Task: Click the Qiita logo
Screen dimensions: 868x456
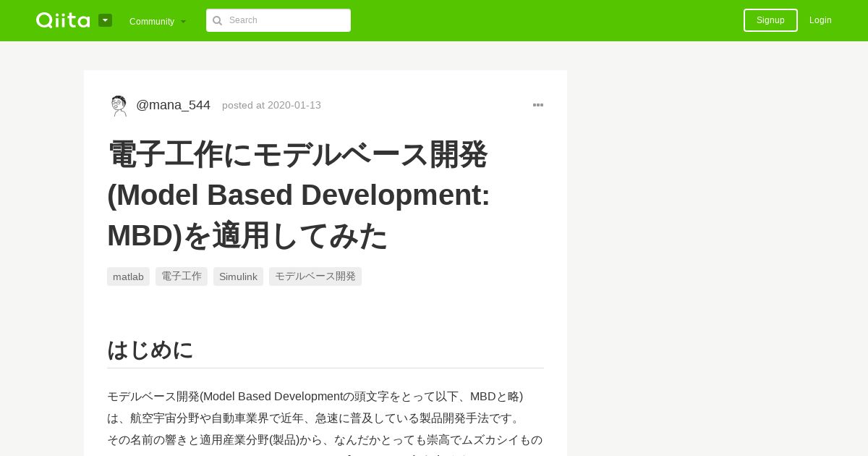Action: coord(63,20)
